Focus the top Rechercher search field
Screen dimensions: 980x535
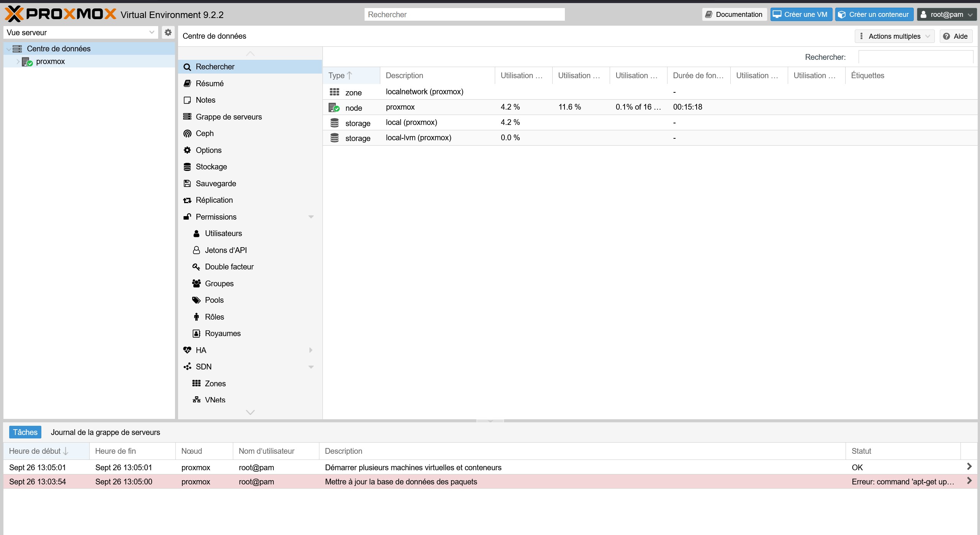465,15
